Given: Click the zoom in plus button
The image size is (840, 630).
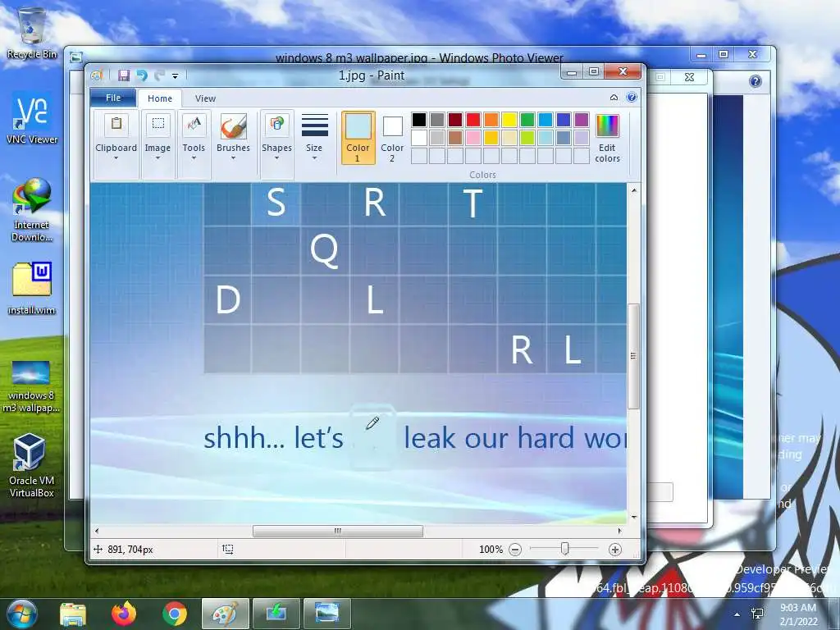Looking at the screenshot, I should tap(615, 550).
